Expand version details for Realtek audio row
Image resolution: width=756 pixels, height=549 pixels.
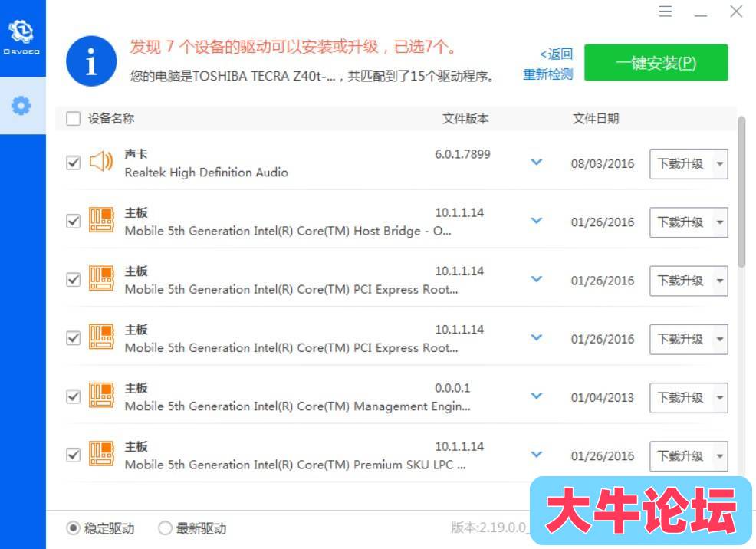click(537, 162)
